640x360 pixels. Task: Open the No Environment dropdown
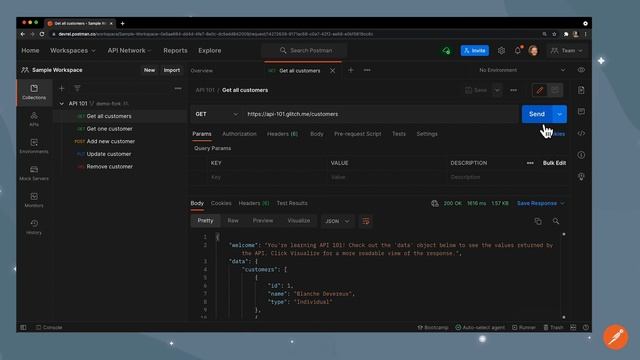522,70
